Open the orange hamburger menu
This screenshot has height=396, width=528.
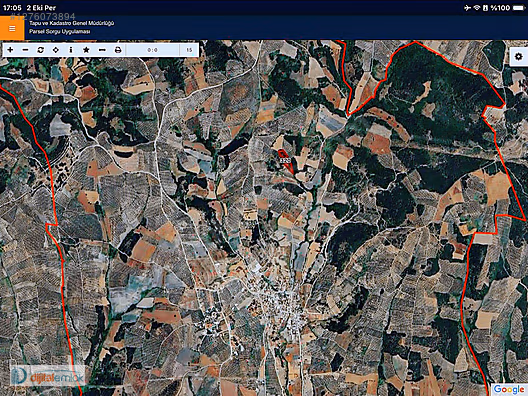(x=12, y=28)
